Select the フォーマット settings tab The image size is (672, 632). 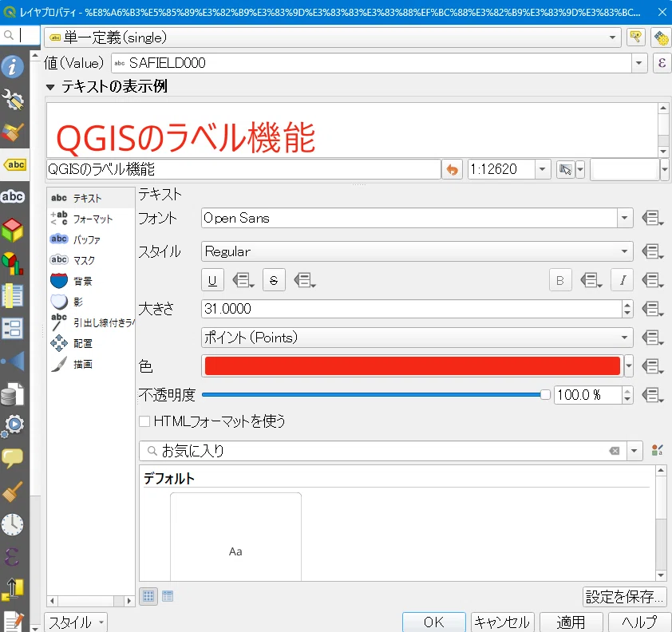[90, 219]
